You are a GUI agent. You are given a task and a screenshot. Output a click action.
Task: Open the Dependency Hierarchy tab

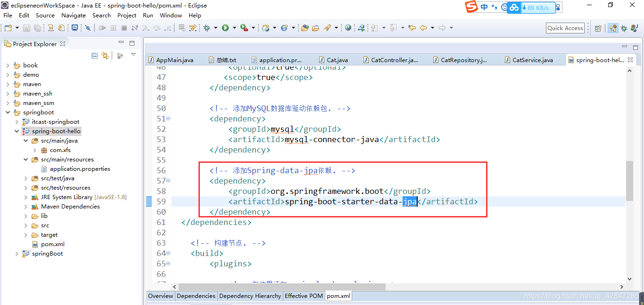(x=250, y=296)
